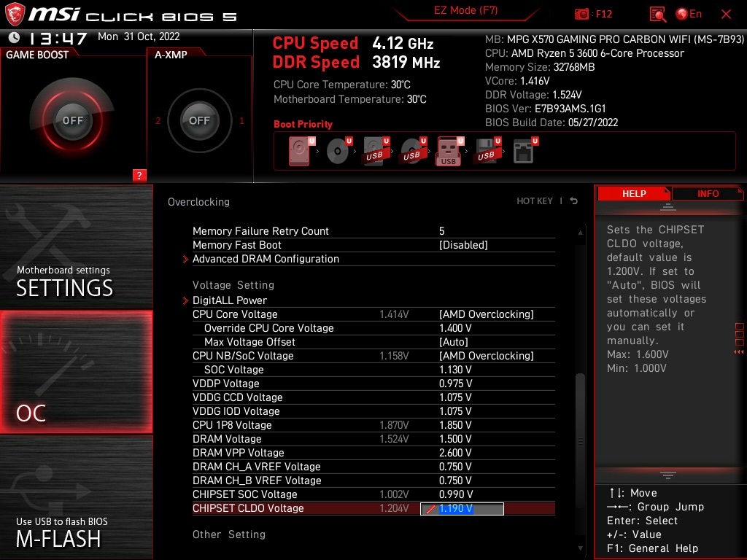
Task: Edit the CHIPSET CLDO Voltage 1.190 V field
Action: click(462, 508)
